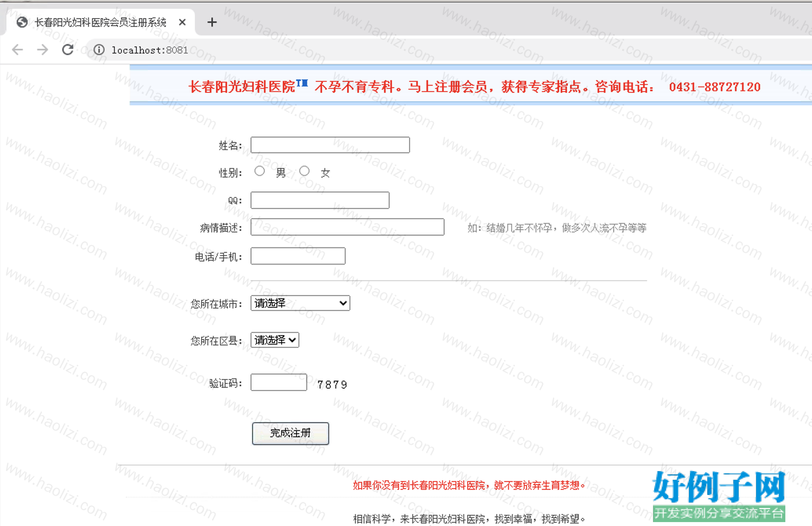Open the 您所在区县 dropdown

tap(275, 340)
